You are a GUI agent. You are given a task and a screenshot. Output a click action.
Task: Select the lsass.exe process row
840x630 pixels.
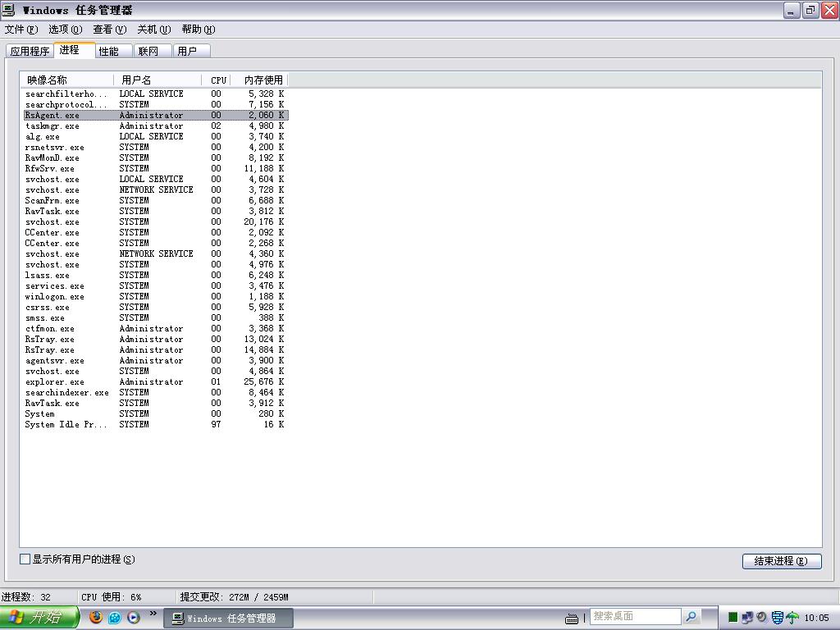click(x=155, y=276)
